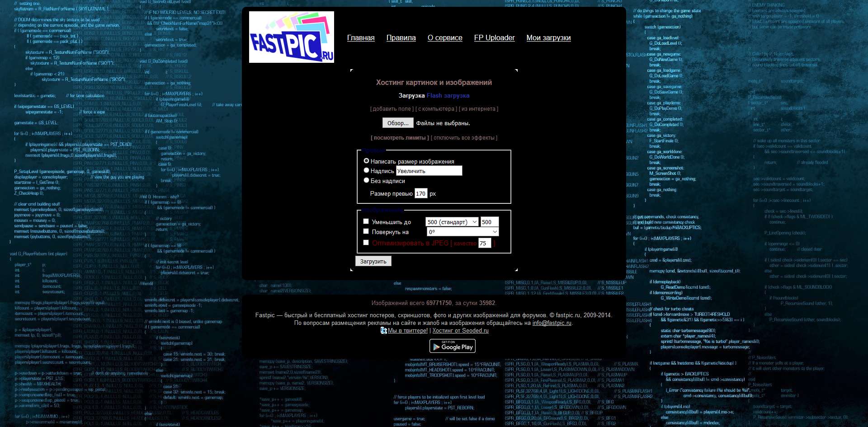
Task: Select the 'Надпись' radio option
Action: tap(366, 170)
